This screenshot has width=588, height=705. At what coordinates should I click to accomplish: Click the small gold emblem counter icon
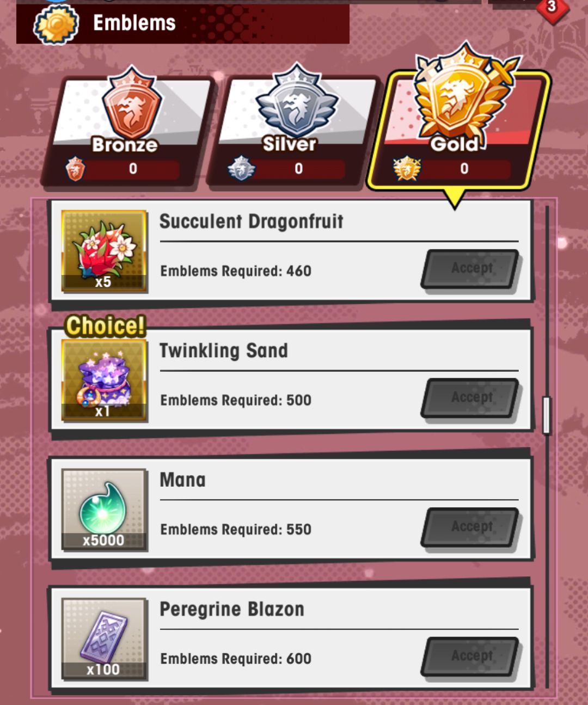[407, 168]
